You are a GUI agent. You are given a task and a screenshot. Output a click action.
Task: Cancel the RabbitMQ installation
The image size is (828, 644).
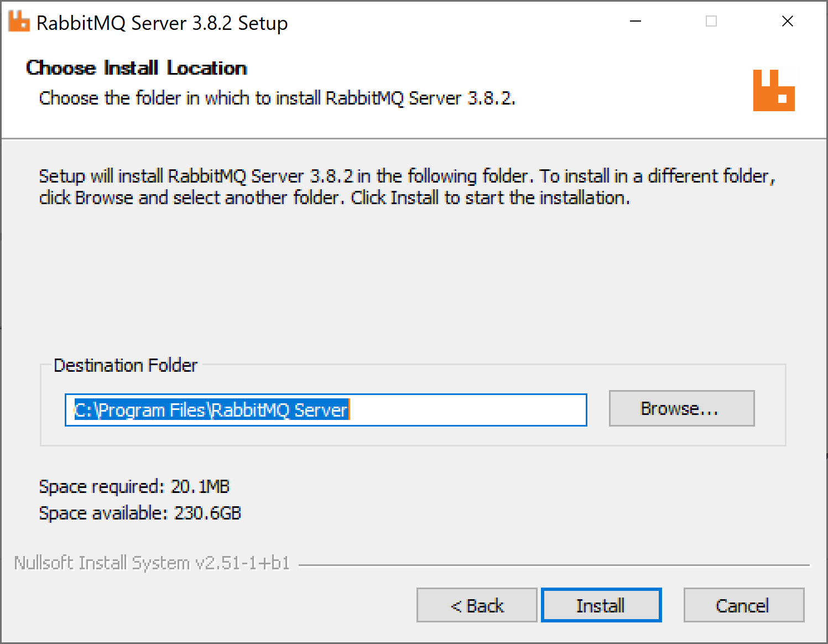[x=743, y=605]
